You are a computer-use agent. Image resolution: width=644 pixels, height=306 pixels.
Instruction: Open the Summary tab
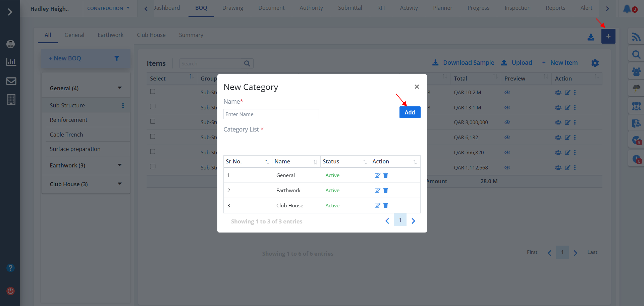coord(191,35)
